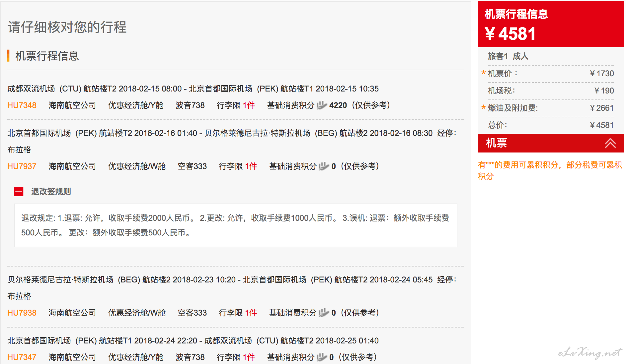Open flight number HU7348 link
Screen dimensions: 626x364
(x=22, y=105)
